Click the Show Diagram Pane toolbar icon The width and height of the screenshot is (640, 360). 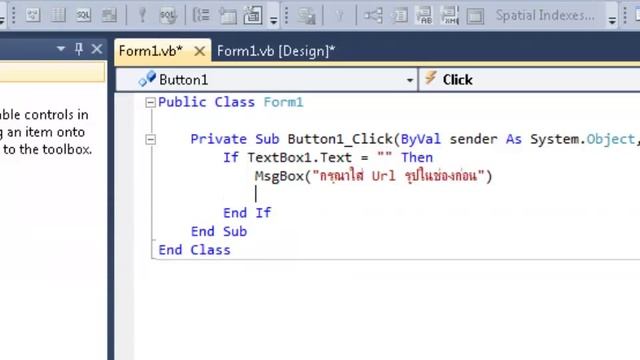[x=33, y=15]
